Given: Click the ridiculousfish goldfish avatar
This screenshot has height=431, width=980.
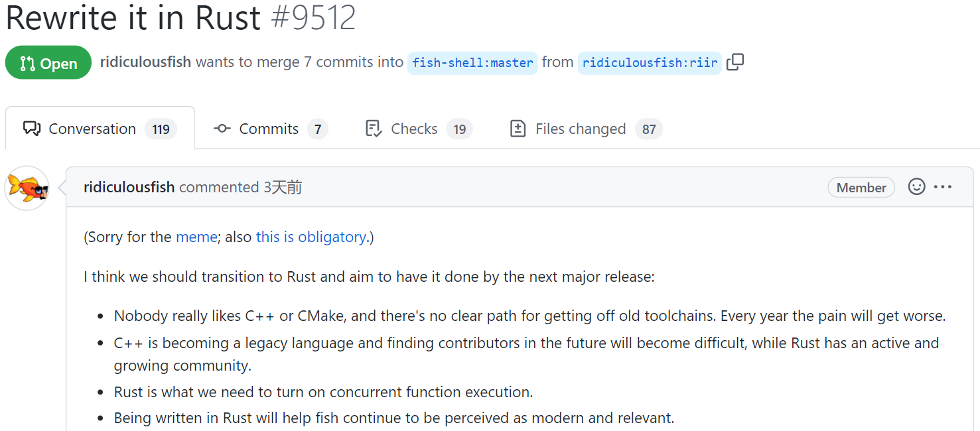Looking at the screenshot, I should tap(27, 188).
